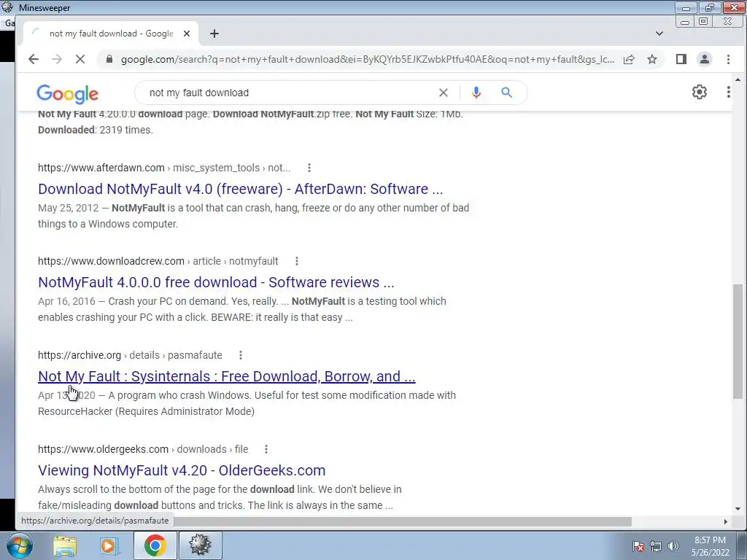The image size is (747, 560).
Task: Open the volume tray icon
Action: pyautogui.click(x=673, y=546)
